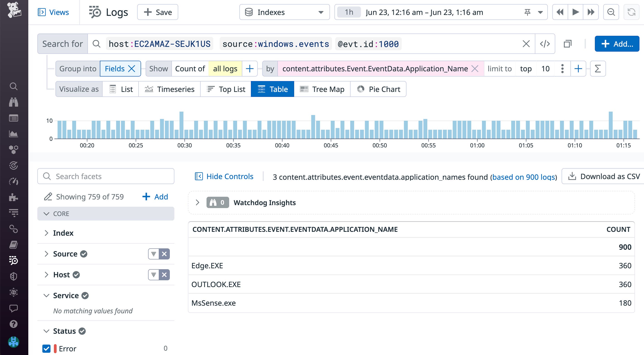Zoom out the timeframe with magnifier icon

(611, 12)
